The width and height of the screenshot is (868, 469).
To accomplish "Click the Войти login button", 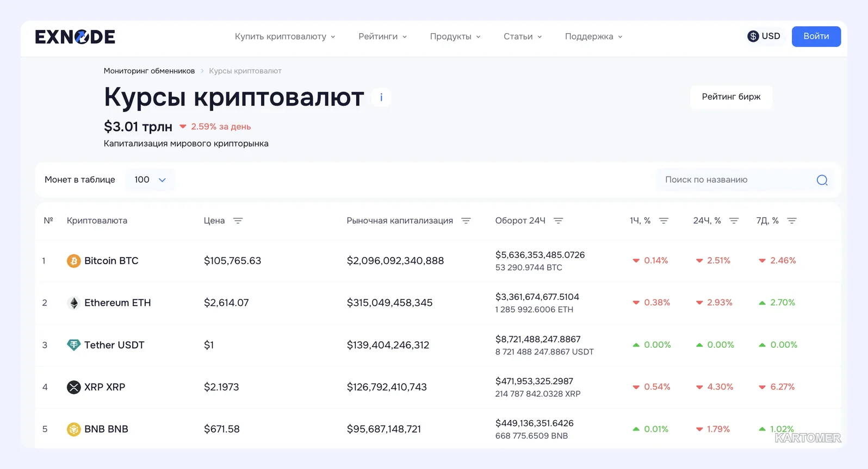I will coord(816,36).
